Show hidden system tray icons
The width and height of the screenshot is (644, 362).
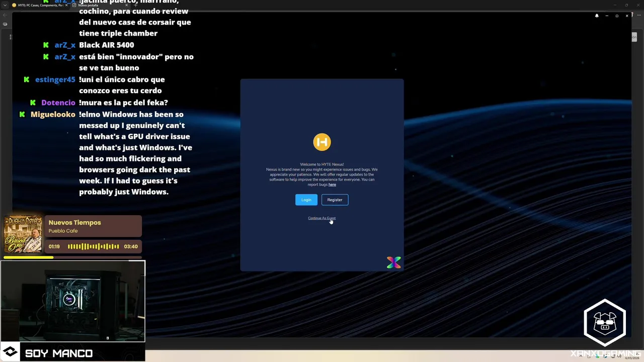coord(581,356)
